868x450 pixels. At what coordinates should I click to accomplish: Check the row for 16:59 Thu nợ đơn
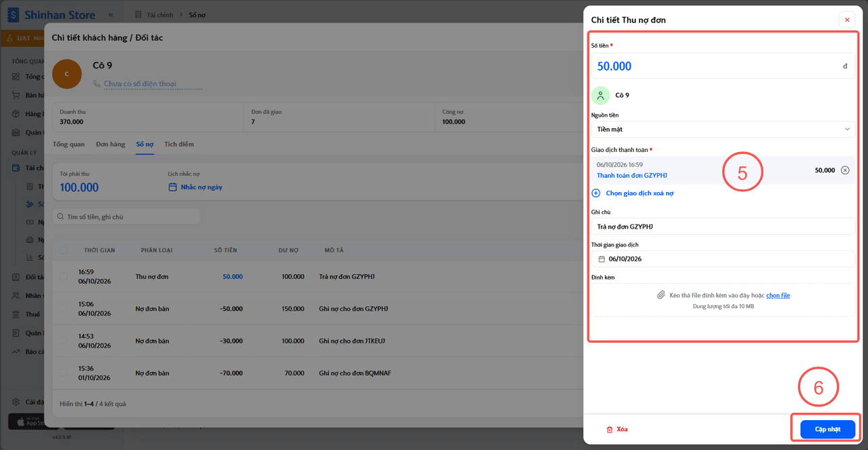click(x=64, y=276)
